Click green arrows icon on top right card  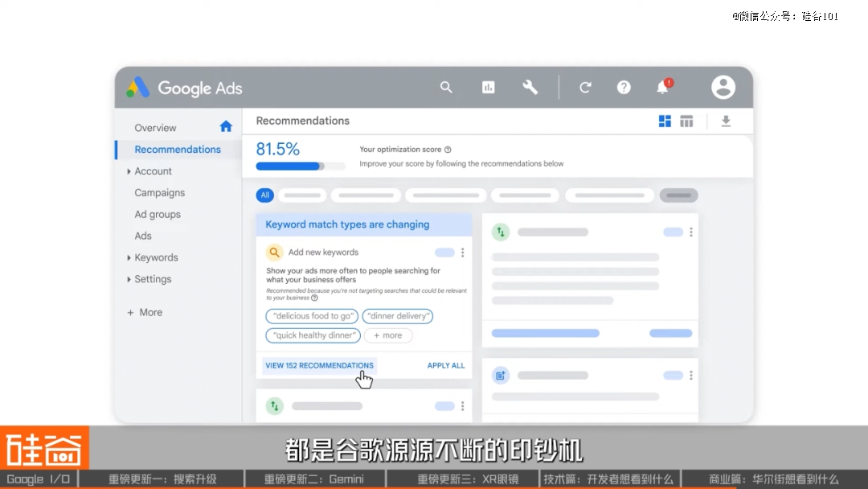(501, 232)
